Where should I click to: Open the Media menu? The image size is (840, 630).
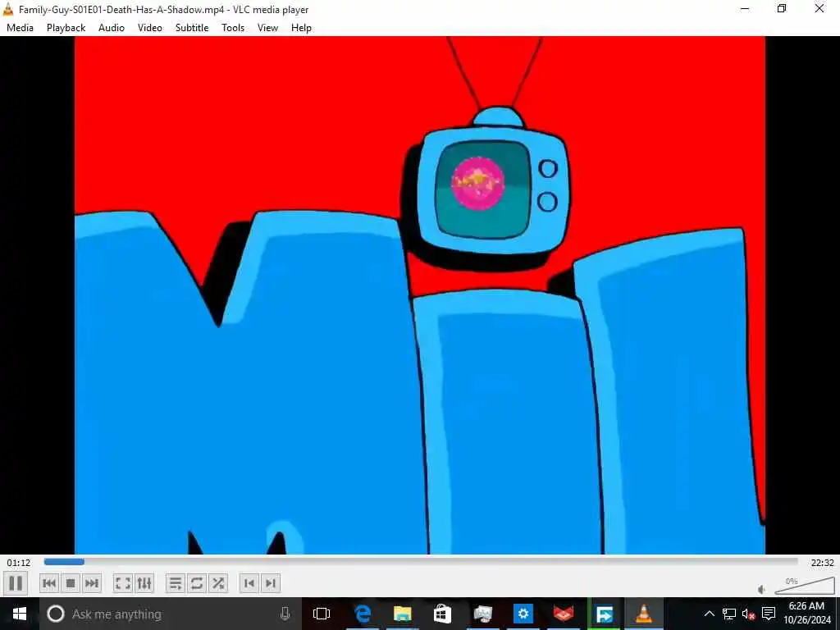click(20, 28)
